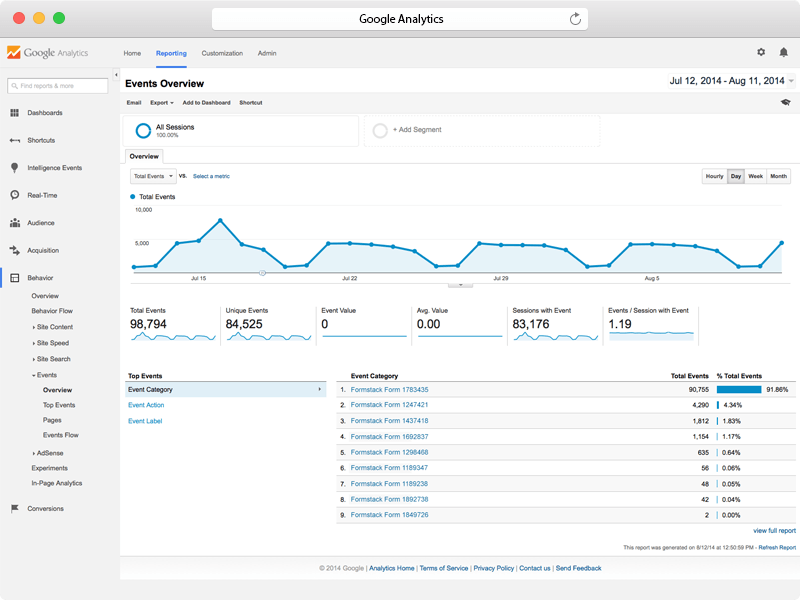
Task: Switch chart granularity to Month
Action: coord(778,176)
